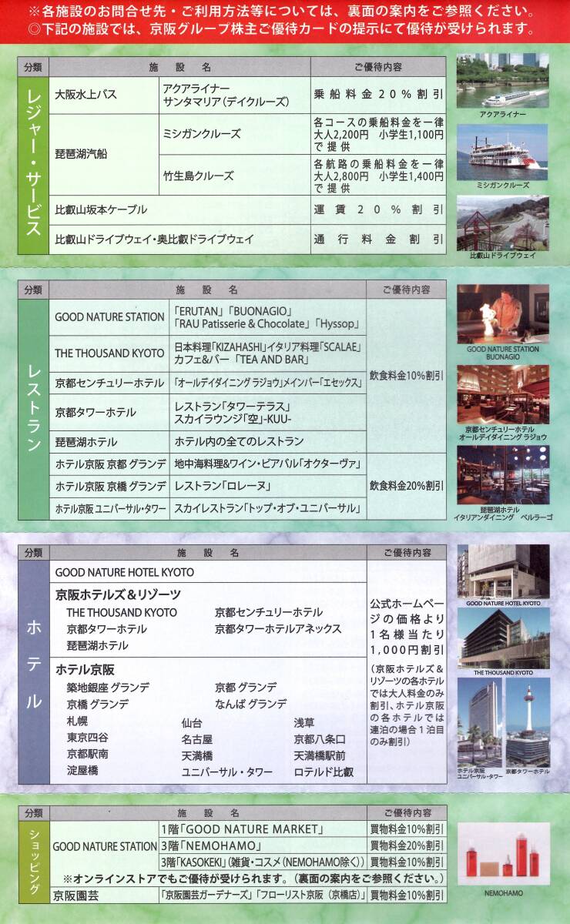The width and height of the screenshot is (570, 924).
Task: Click the 比叡山ドライブウェイ photo
Action: coord(502,223)
